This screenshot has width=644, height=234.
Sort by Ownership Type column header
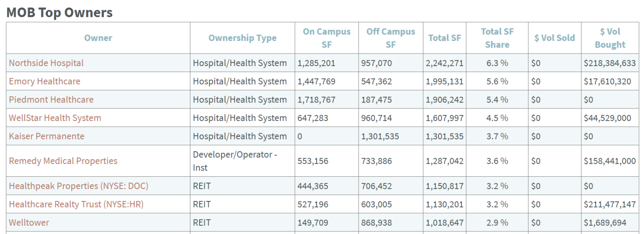[x=242, y=38]
